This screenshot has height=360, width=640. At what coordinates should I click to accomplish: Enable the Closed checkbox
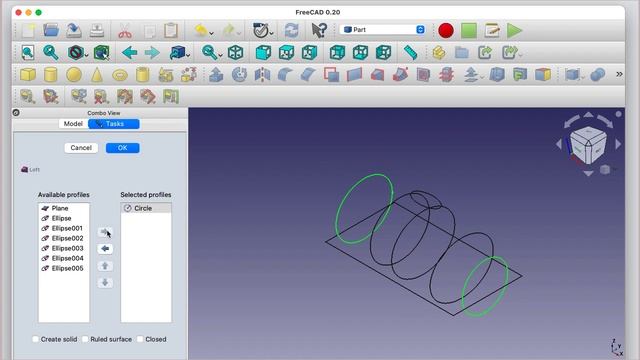[x=140, y=339]
